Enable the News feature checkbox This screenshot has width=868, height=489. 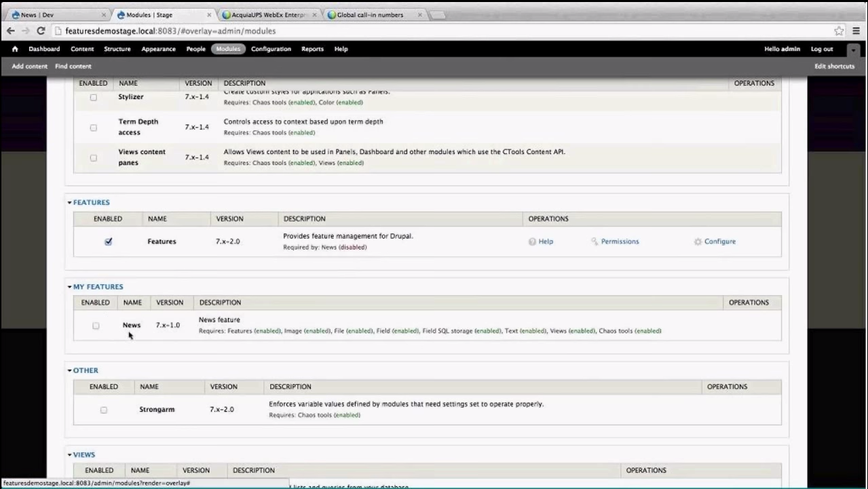(96, 326)
